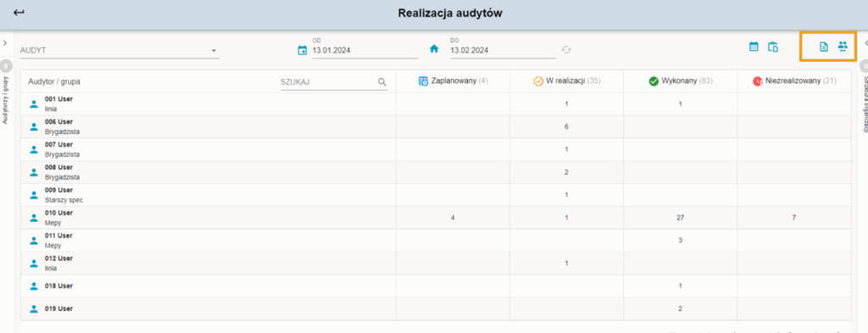Export results to Excel file icon

[x=824, y=47]
